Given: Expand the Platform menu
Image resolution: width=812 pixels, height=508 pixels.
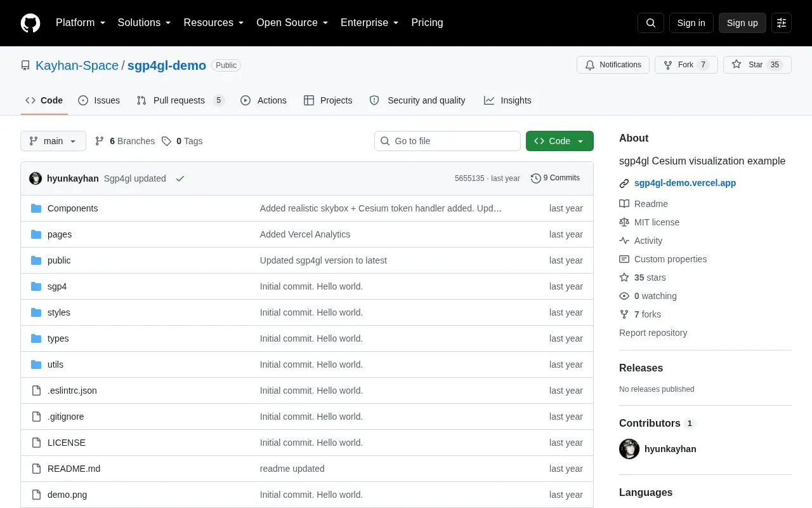Looking at the screenshot, I should 80,23.
